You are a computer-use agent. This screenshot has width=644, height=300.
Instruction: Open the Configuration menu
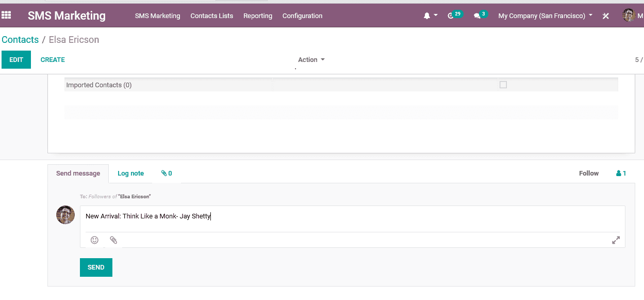coord(302,16)
